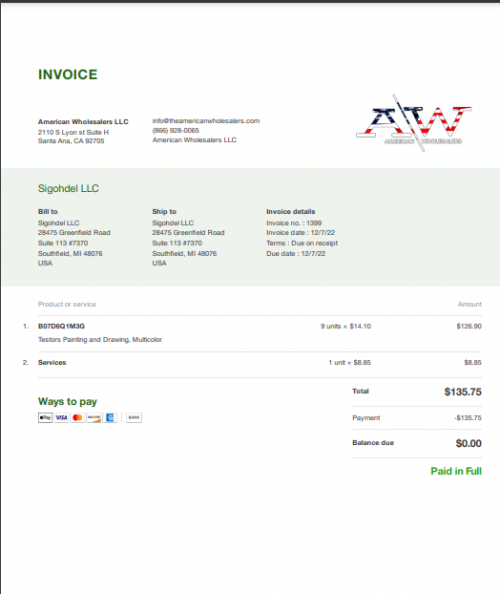Click Suite 113 #7370 under Ship to
The height and width of the screenshot is (594, 500).
pos(177,243)
